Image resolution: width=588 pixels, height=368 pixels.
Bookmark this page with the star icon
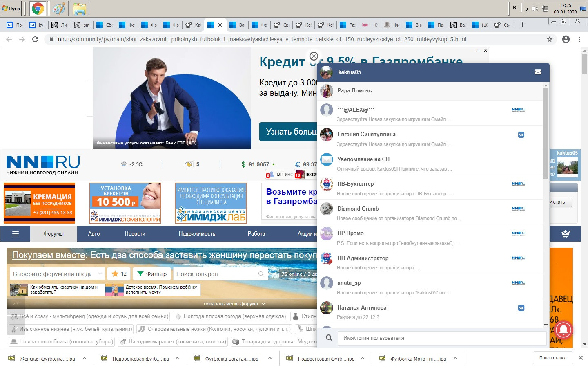pos(550,39)
